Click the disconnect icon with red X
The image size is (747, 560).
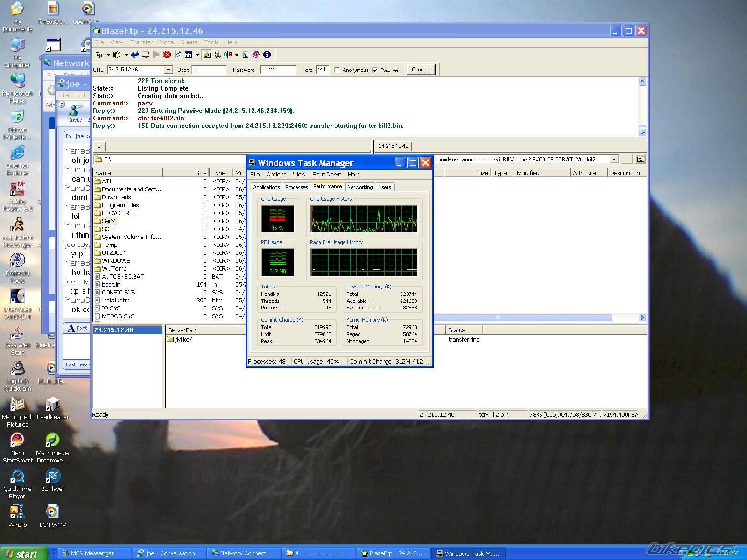click(x=145, y=55)
